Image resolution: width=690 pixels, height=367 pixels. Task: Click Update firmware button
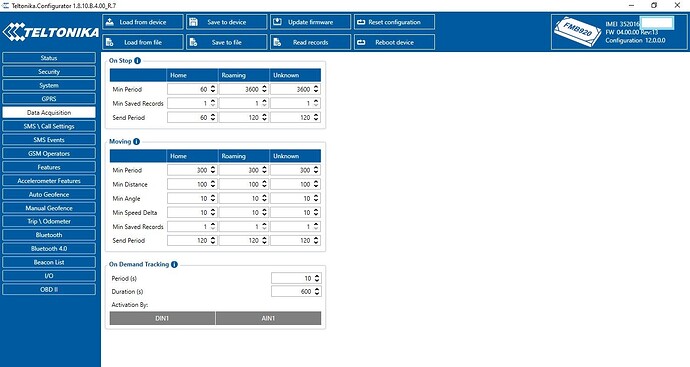[310, 22]
